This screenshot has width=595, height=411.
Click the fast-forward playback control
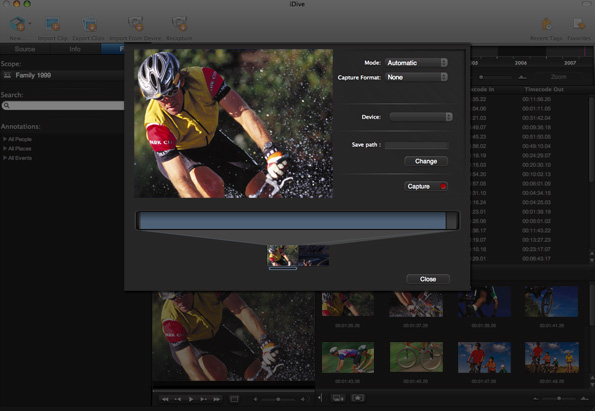pos(217,399)
